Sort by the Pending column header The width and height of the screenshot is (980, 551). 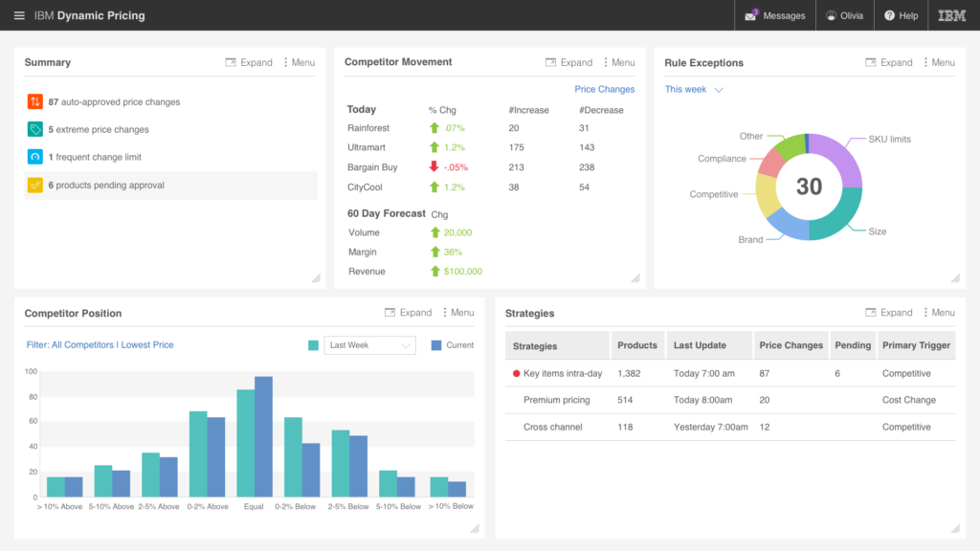pyautogui.click(x=852, y=345)
